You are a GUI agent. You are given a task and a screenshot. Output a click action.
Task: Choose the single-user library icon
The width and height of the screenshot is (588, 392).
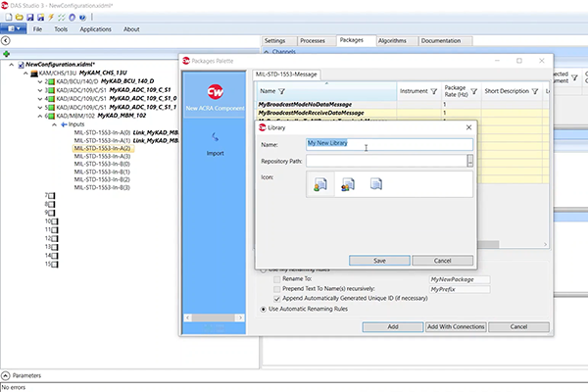point(319,184)
